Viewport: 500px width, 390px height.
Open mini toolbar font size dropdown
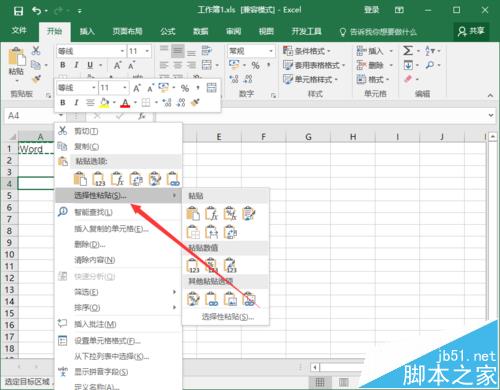coord(125,88)
